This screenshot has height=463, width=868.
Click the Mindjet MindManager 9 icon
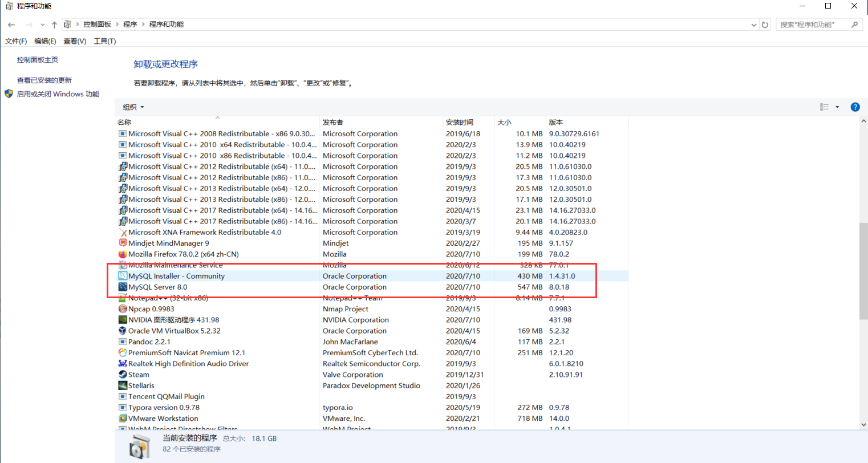(123, 243)
